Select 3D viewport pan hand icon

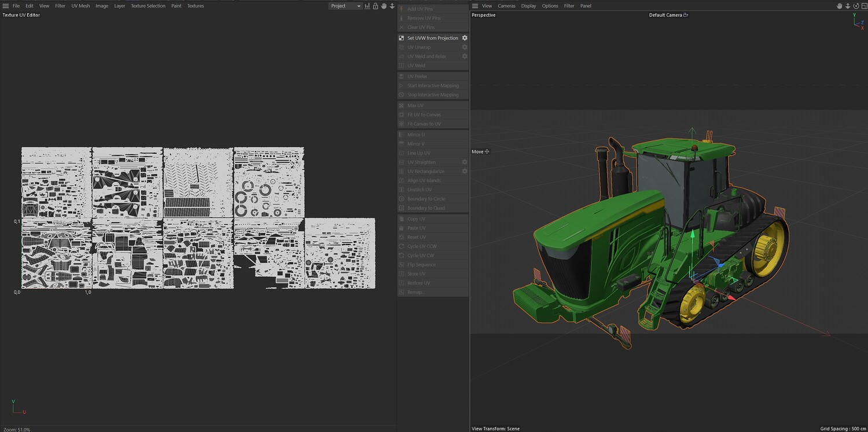tap(840, 6)
